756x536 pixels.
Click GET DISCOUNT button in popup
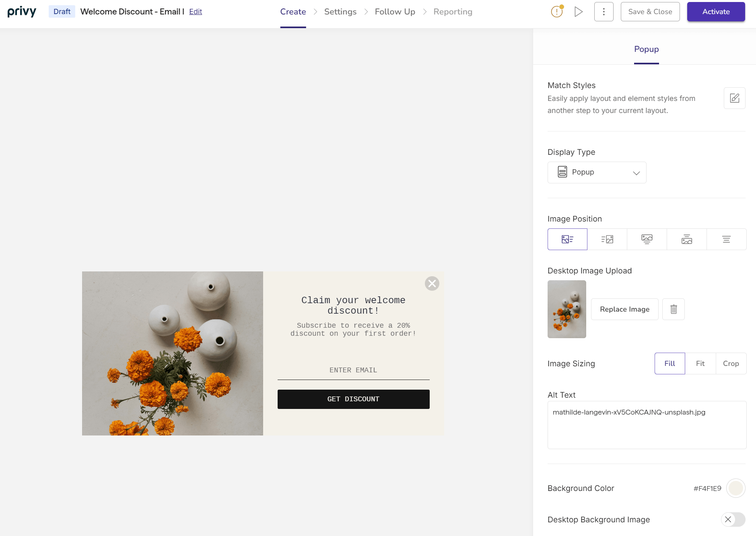tap(354, 399)
